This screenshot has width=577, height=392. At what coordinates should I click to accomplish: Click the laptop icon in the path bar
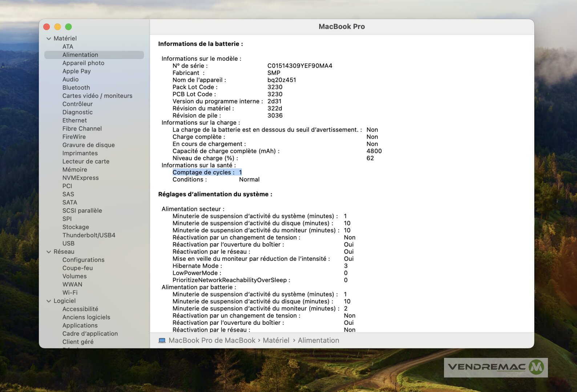click(x=162, y=340)
